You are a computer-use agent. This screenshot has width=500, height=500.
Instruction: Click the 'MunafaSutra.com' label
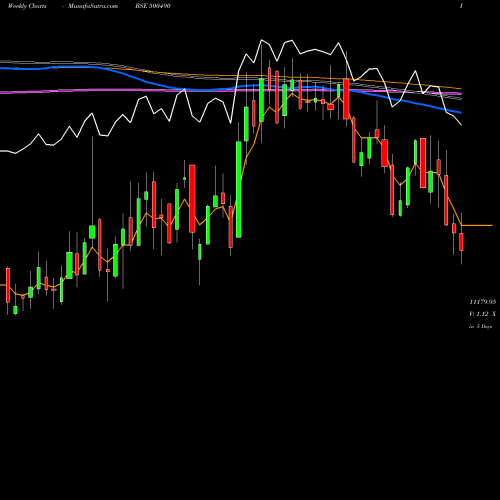pos(93,6)
